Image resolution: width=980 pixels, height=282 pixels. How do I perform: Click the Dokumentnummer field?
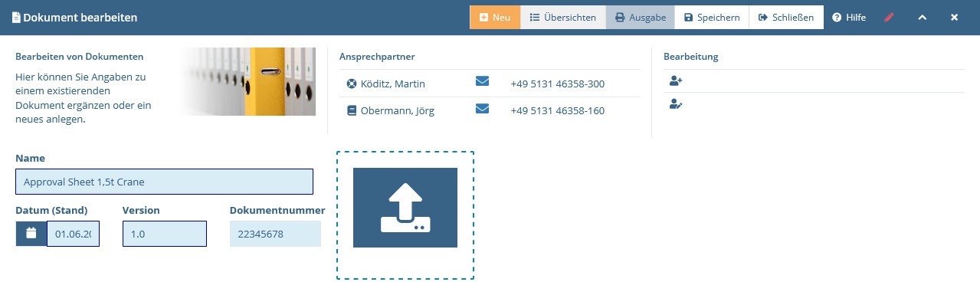[x=275, y=234]
